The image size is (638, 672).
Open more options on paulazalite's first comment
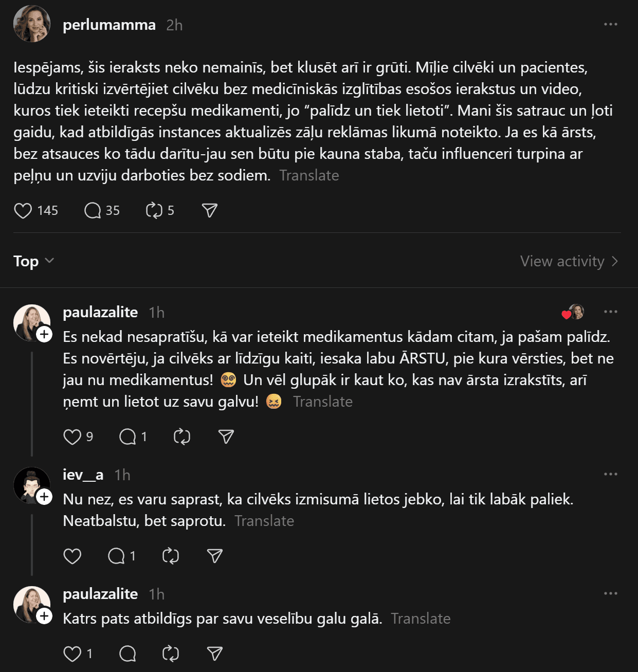[610, 312]
